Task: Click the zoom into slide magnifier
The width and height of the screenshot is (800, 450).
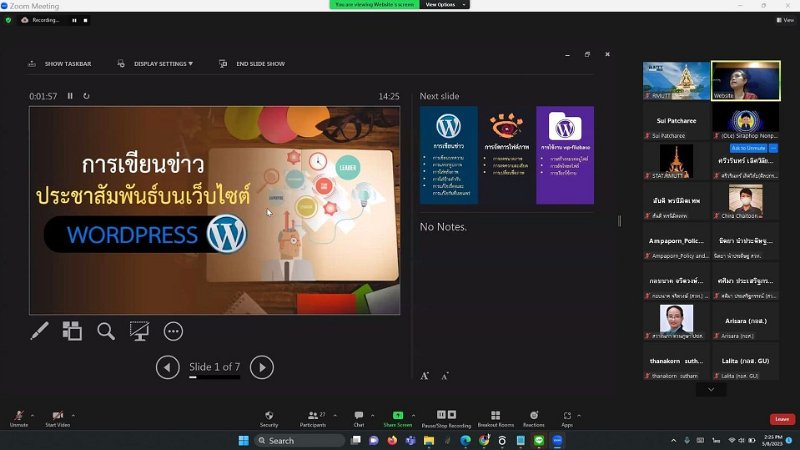Action: point(106,331)
